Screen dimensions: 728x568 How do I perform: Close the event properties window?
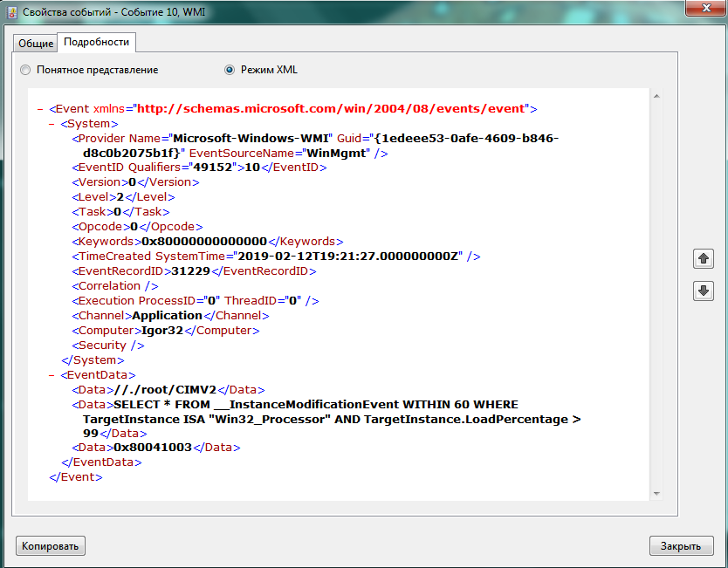point(705,8)
